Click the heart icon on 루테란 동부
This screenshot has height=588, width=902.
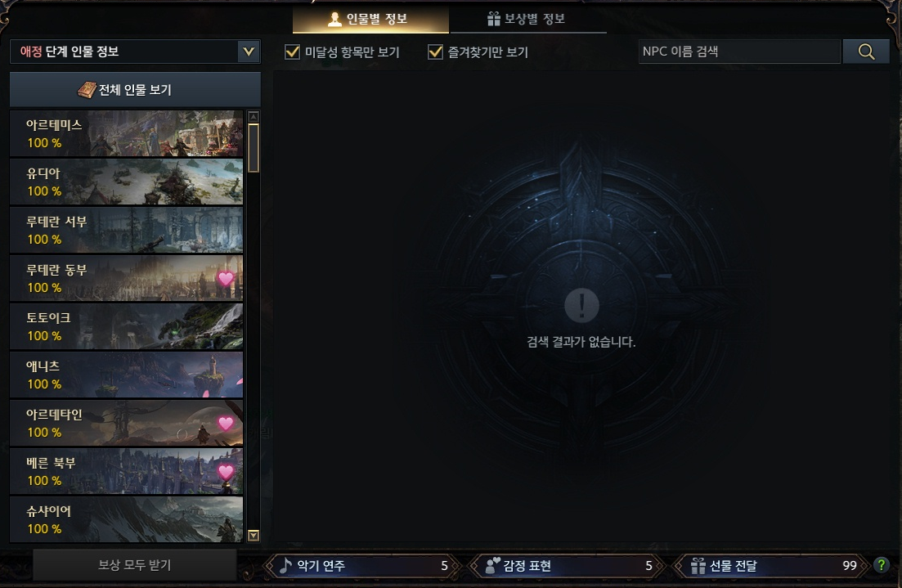226,279
